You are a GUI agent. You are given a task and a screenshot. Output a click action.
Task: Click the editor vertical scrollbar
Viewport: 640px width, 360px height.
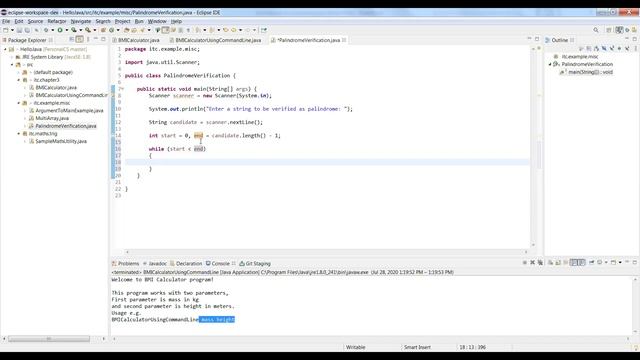533,147
